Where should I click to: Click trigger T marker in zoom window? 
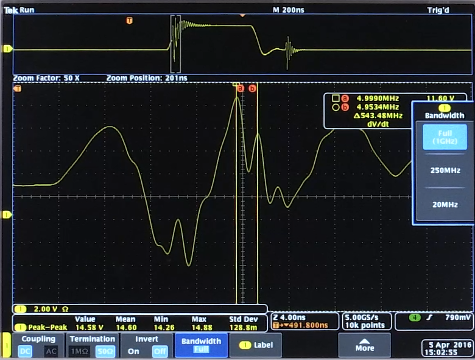[x=17, y=89]
